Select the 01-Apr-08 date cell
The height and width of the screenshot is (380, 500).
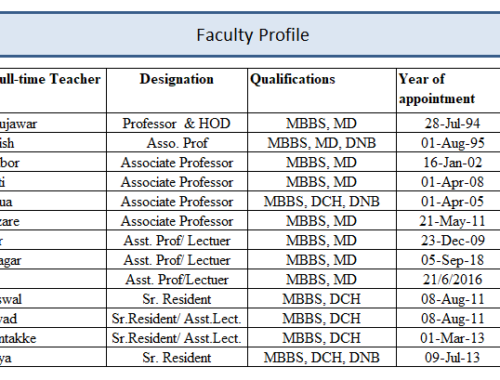(x=448, y=182)
